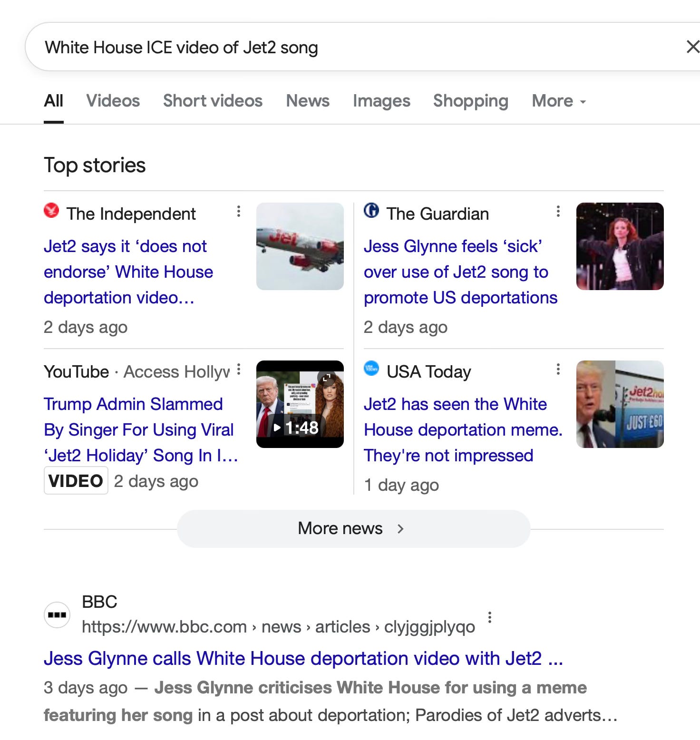Open 'Jet2 has seen the White House' headline
Image resolution: width=700 pixels, height=740 pixels.
(x=463, y=430)
